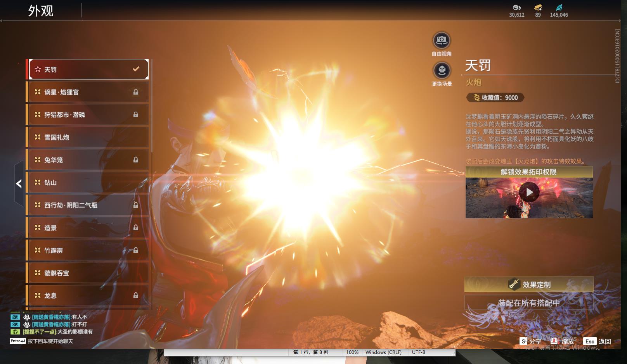Click the 30,612 currency icon
The height and width of the screenshot is (364, 627).
[x=516, y=7]
